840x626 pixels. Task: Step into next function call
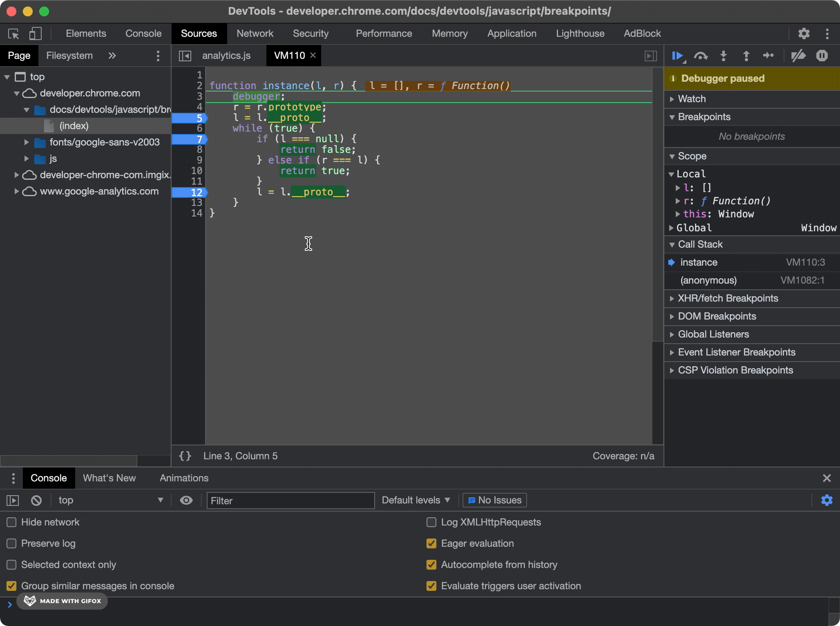(724, 56)
